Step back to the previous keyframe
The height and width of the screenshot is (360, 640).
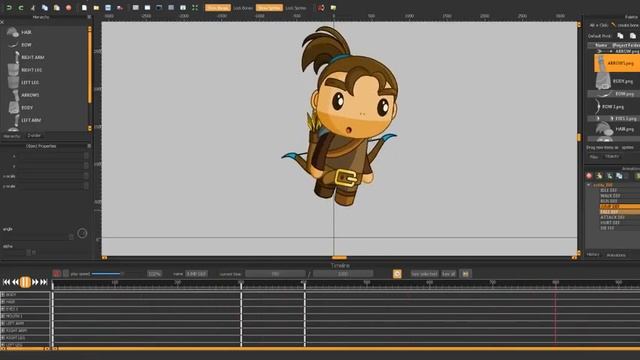pyautogui.click(x=16, y=282)
